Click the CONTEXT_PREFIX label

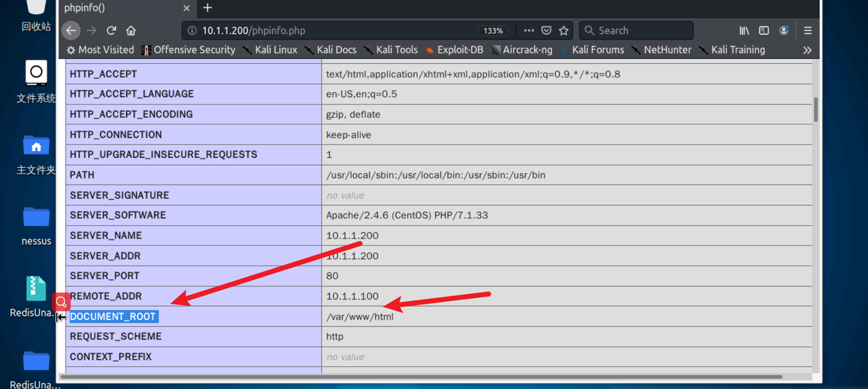coord(111,357)
